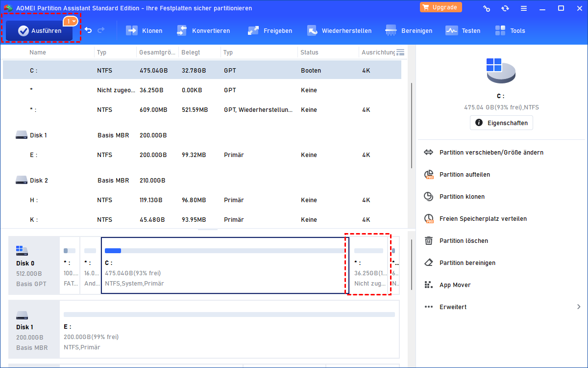Sort by Gesamtgröße column header
Image resolution: width=588 pixels, height=368 pixels.
157,52
